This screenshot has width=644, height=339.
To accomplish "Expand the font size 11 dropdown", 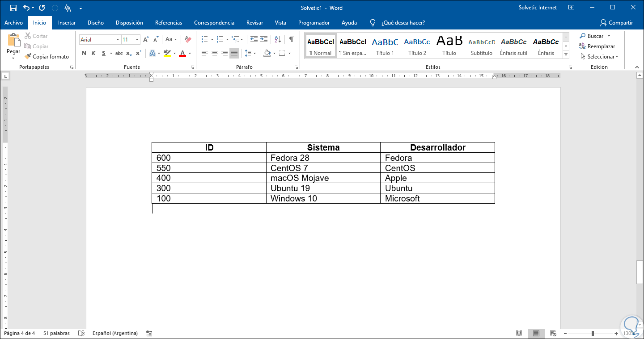I will (x=137, y=40).
